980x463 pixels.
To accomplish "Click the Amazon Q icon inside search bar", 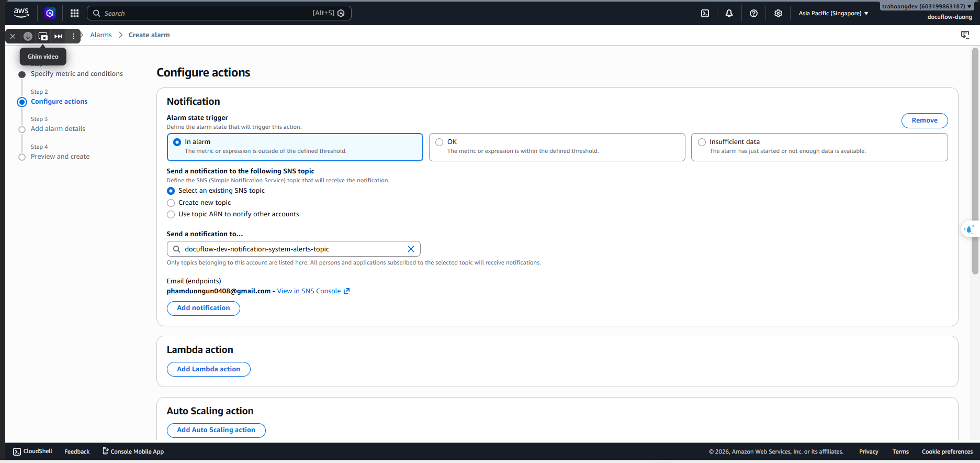I will 341,13.
